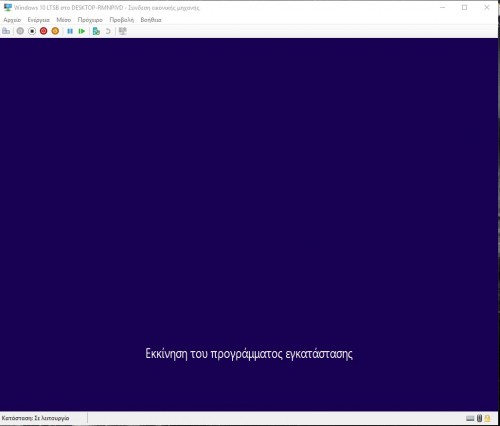Open the Πρόχειρο menu
Viewport: 500px width, 426px height.
[90, 20]
